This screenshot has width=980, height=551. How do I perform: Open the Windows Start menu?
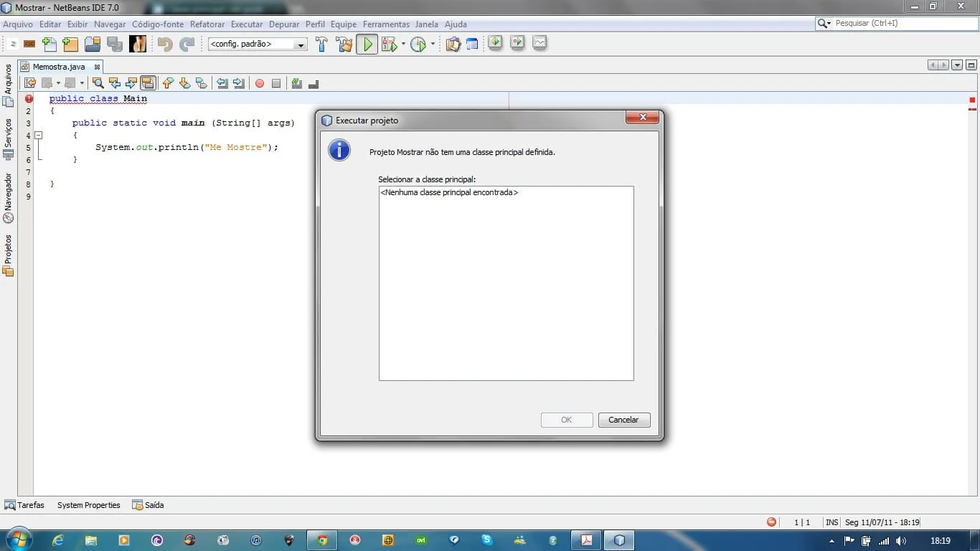(17, 540)
